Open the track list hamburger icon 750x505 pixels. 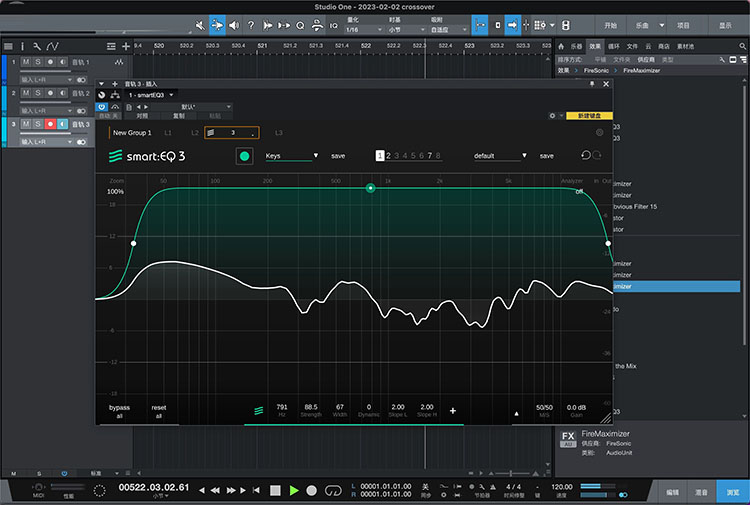[x=8, y=46]
